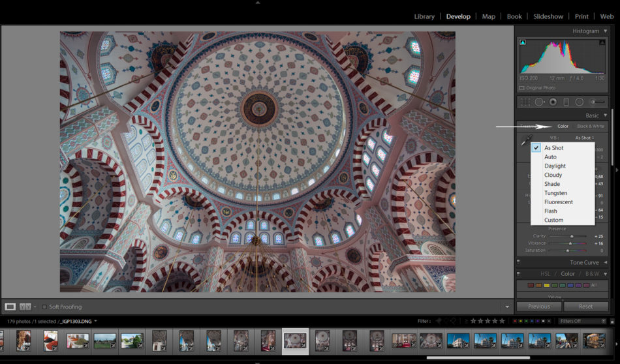
Task: Enable the Soft Proofing checkbox
Action: [x=44, y=307]
